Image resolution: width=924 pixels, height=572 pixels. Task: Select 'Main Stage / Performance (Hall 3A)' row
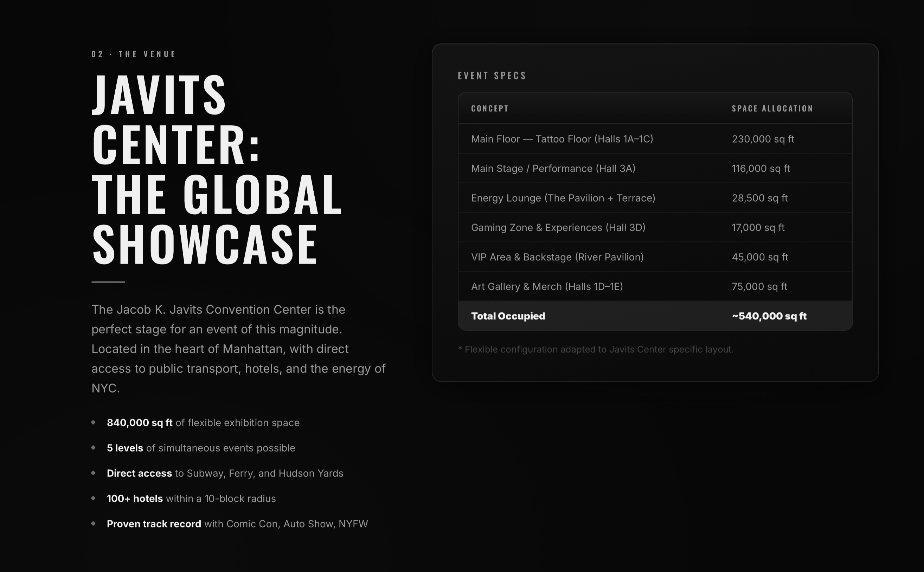[x=655, y=168]
